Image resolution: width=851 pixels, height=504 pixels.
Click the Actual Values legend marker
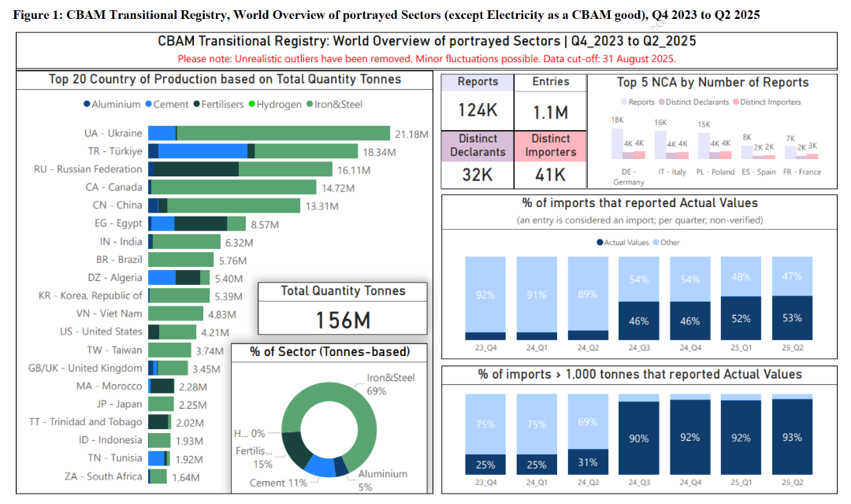[600, 243]
